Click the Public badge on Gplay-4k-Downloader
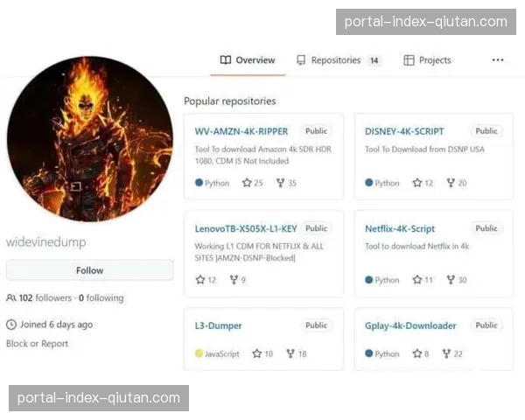This screenshot has width=525, height=420. [x=486, y=325]
